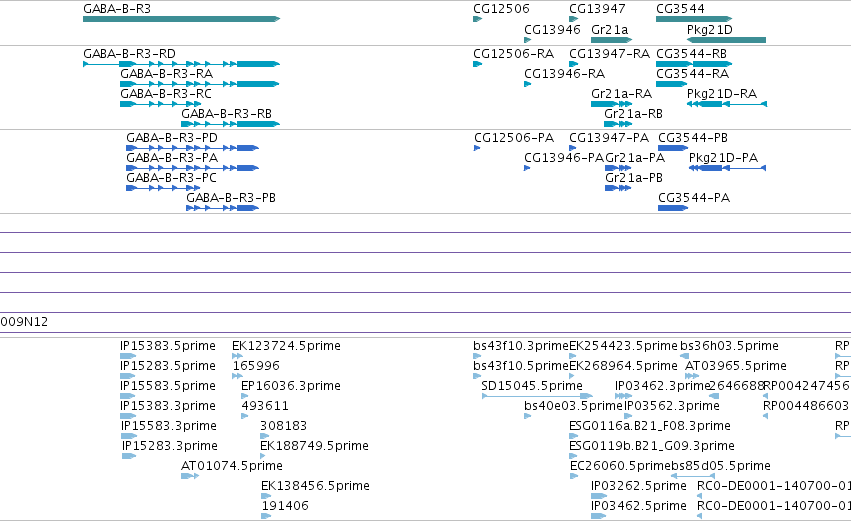Viewport: 851px width, 521px height.
Task: Select the Gr21a-PA protein label
Action: pyautogui.click(x=635, y=158)
